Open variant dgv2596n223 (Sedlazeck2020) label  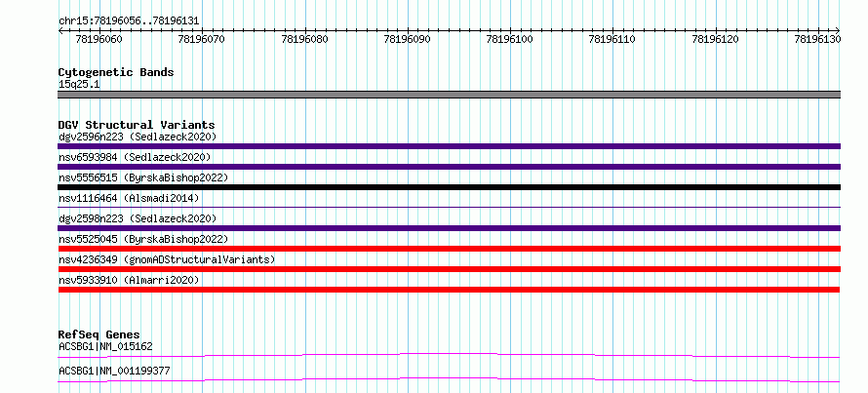pyautogui.click(x=138, y=137)
